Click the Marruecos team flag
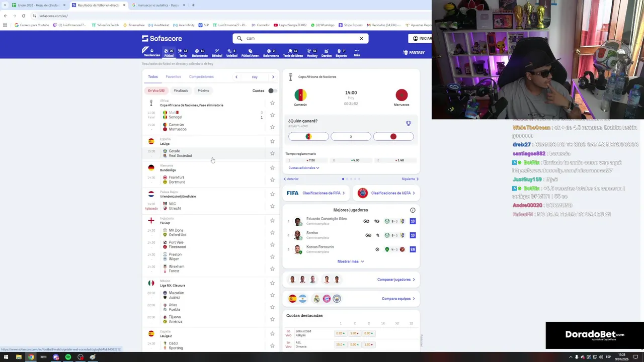 [x=401, y=95]
